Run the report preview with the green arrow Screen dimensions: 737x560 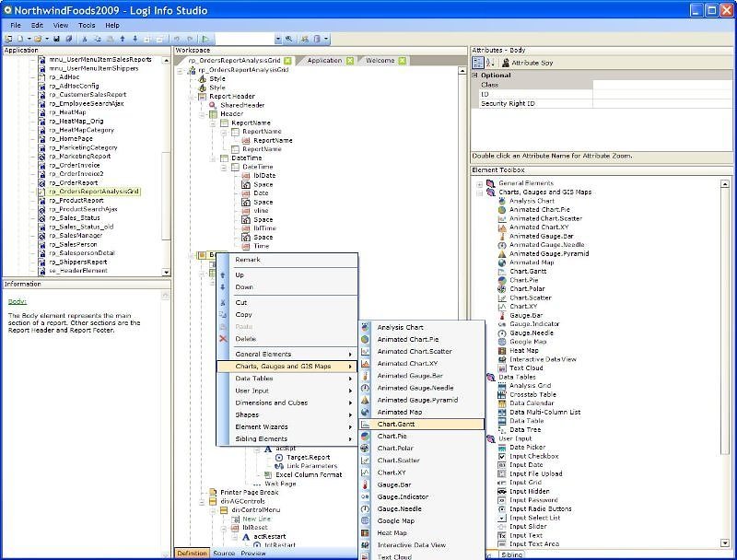point(205,38)
